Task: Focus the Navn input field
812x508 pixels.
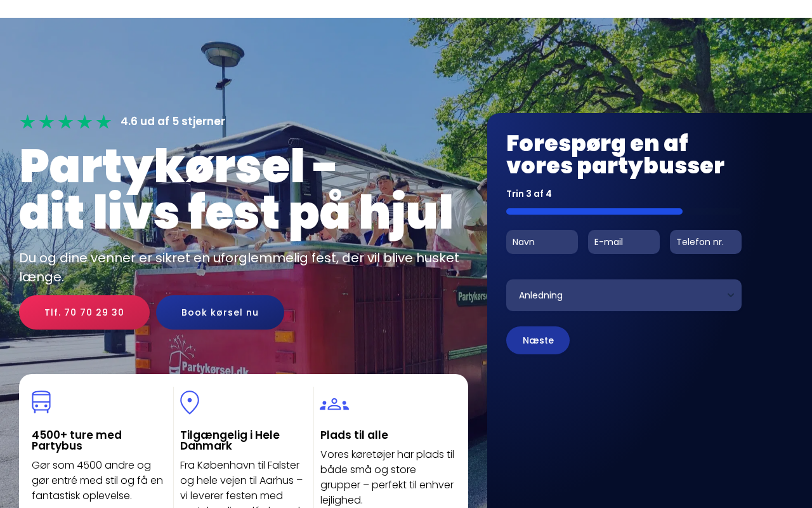Action: [542, 242]
